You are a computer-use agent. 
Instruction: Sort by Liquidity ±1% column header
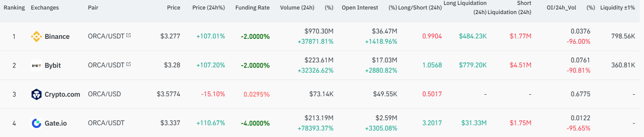[x=617, y=8]
